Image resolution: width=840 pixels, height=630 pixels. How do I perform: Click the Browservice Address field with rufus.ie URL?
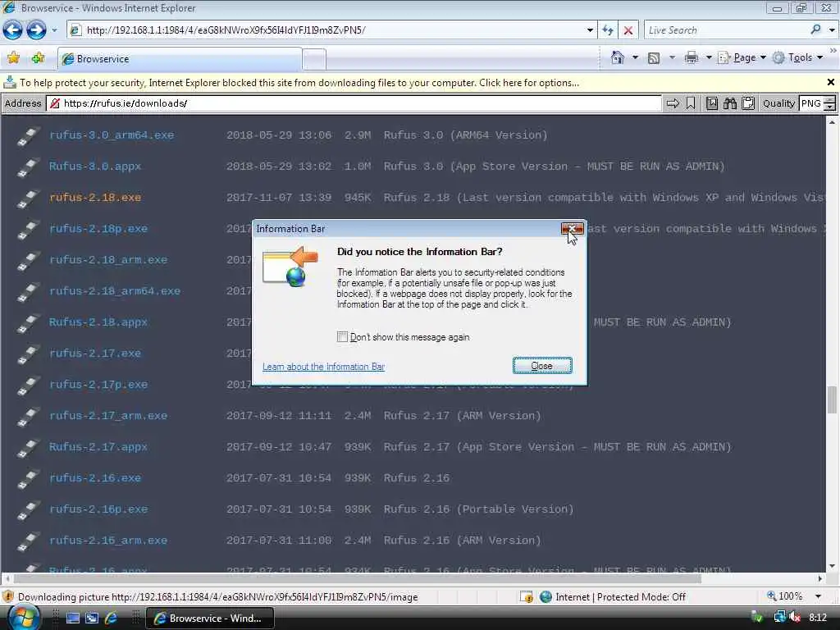(354, 103)
